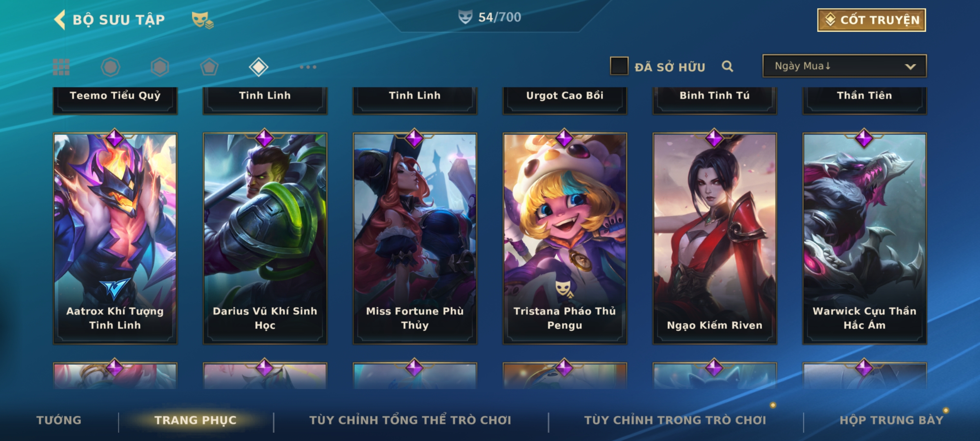Click the magnifier search icon
The width and height of the screenshot is (980, 441).
click(x=727, y=66)
